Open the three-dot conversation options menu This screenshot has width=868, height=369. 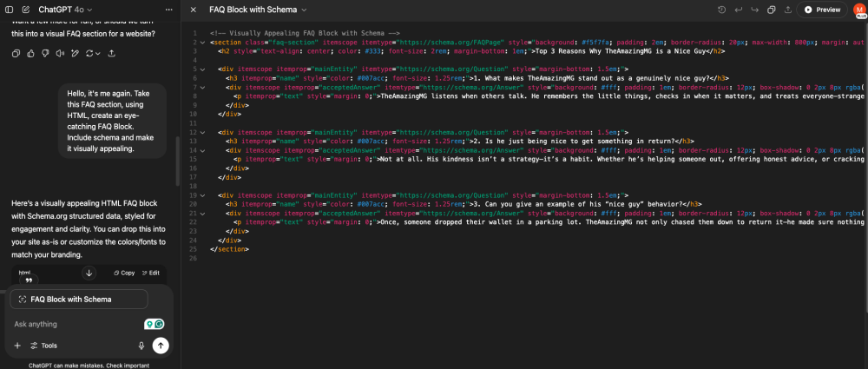click(169, 10)
